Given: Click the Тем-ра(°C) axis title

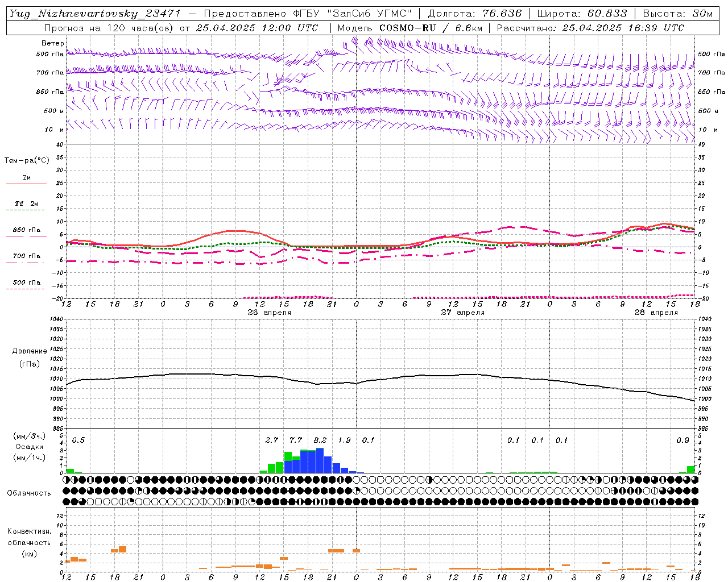Looking at the screenshot, I should click(x=27, y=161).
